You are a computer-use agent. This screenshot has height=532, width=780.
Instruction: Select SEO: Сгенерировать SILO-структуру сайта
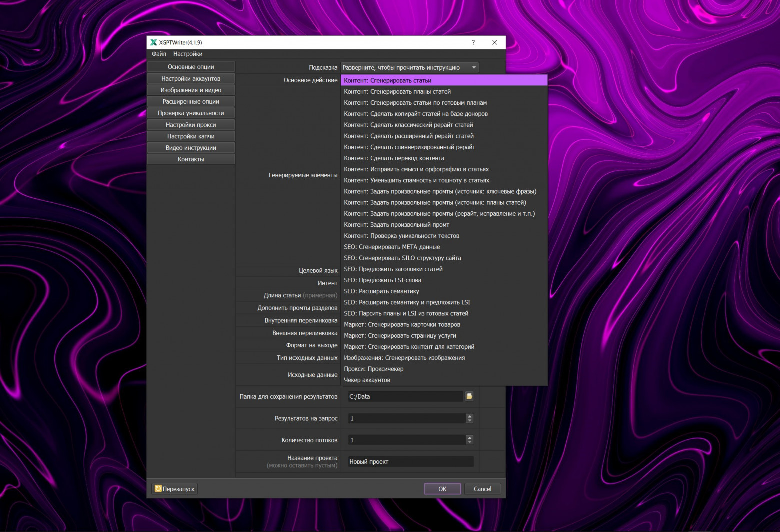(x=444, y=258)
